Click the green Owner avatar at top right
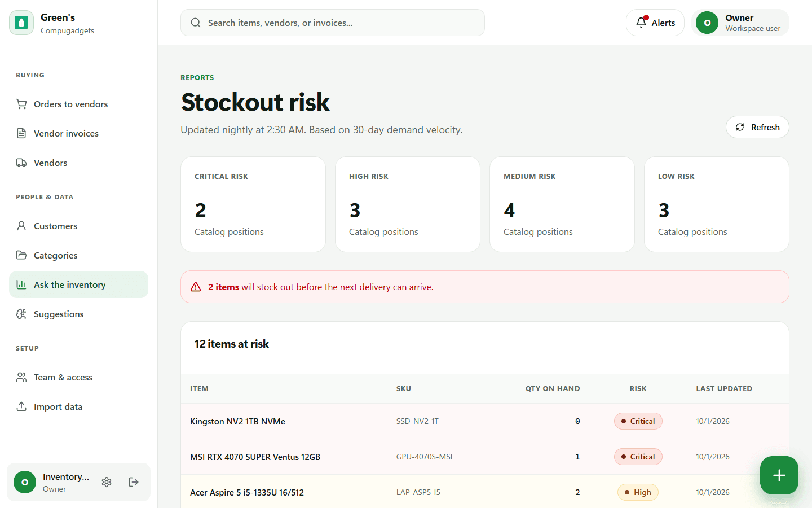The image size is (812, 508). coord(707,23)
